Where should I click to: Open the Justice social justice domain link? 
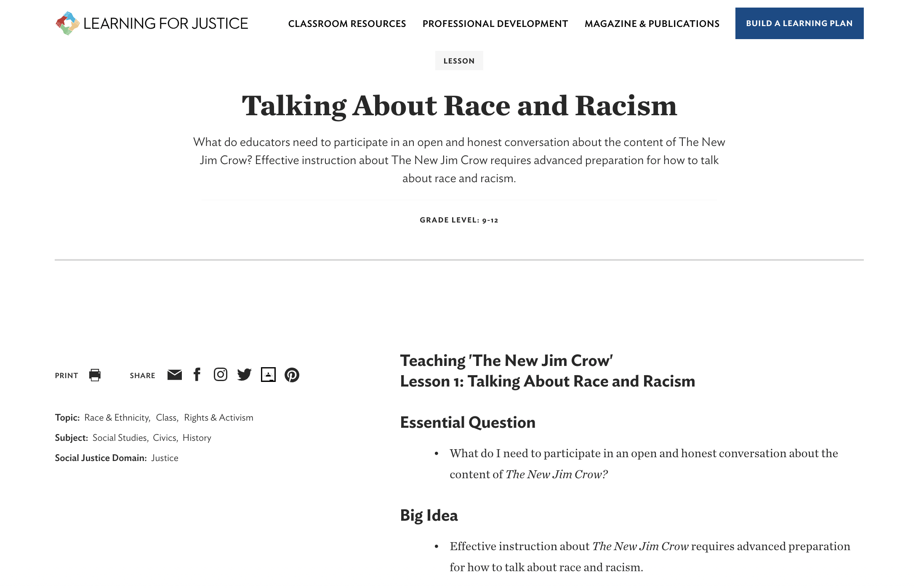[x=165, y=458]
